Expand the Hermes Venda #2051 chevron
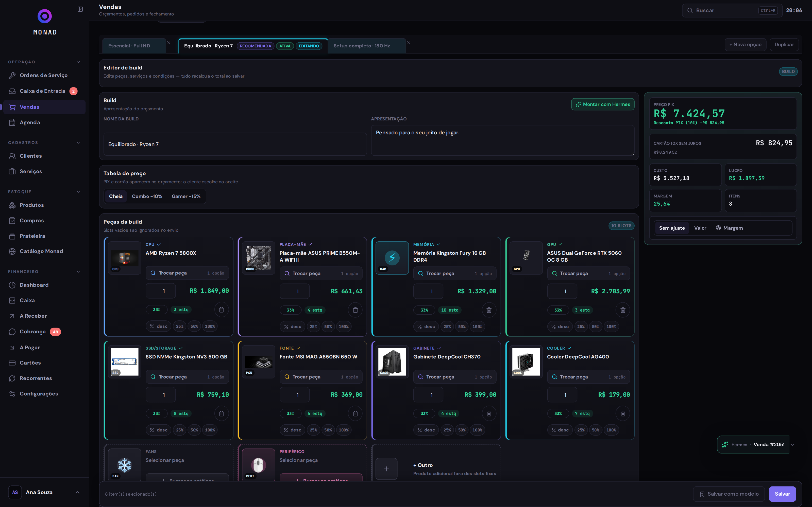 pos(792,445)
